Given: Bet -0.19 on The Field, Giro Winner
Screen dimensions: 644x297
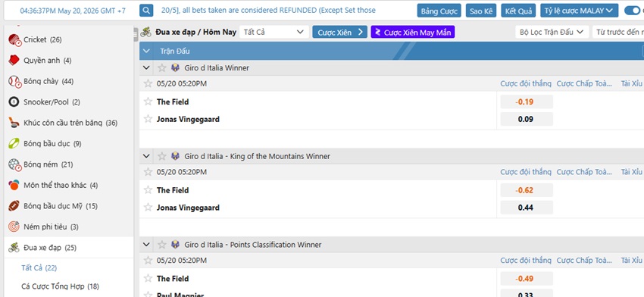Looking at the screenshot, I should pyautogui.click(x=527, y=102).
